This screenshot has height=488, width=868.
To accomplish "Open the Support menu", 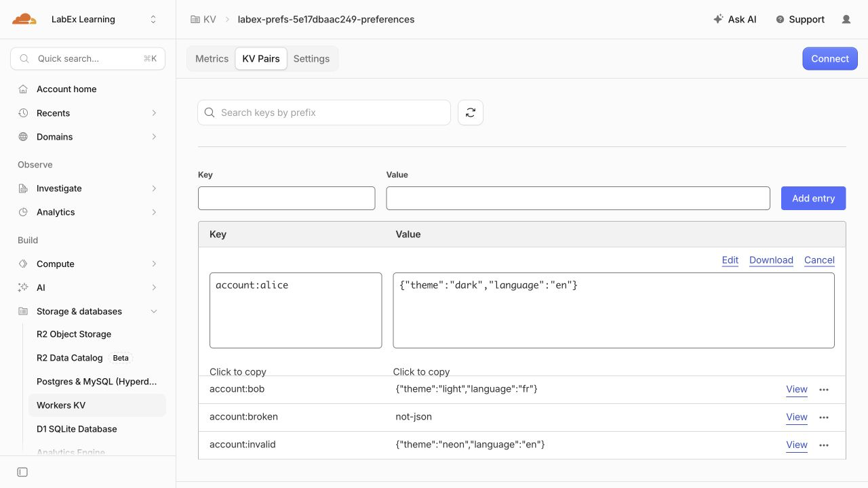I will pyautogui.click(x=800, y=20).
